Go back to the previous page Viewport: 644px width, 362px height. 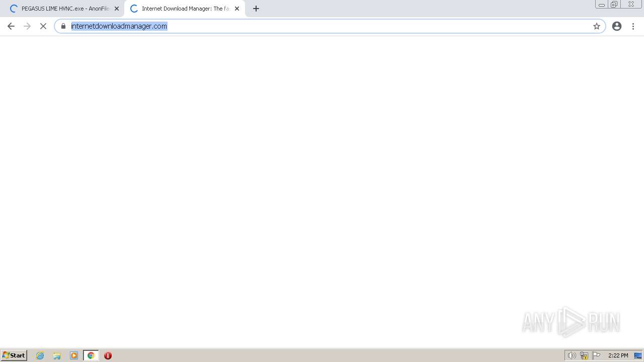coord(11,26)
